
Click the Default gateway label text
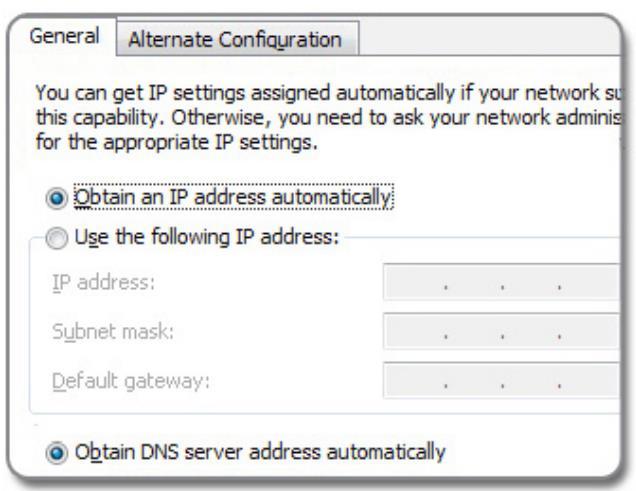[x=131, y=381]
